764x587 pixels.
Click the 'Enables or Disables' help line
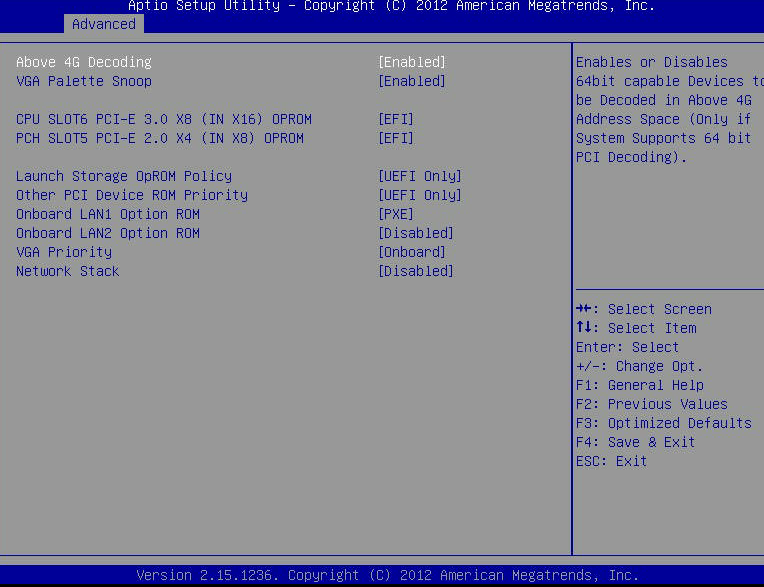tap(652, 62)
